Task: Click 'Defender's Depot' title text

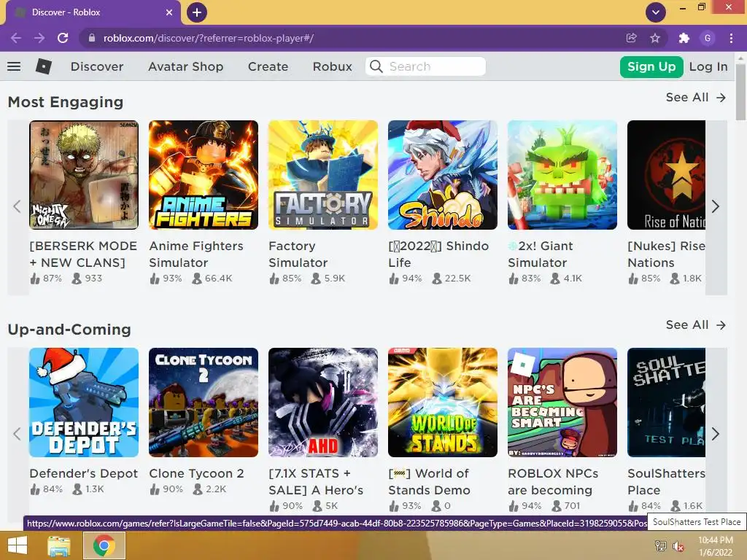Action: point(83,473)
